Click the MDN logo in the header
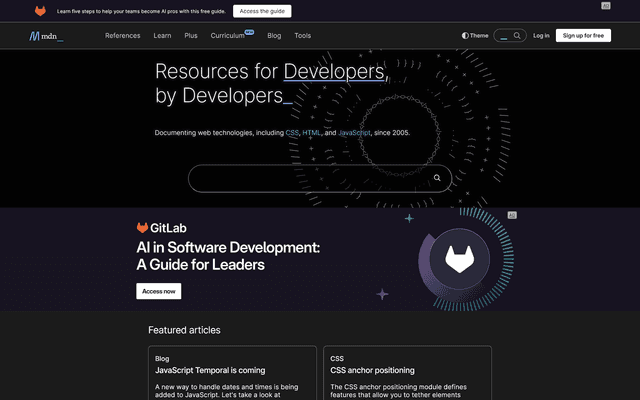 coord(46,36)
